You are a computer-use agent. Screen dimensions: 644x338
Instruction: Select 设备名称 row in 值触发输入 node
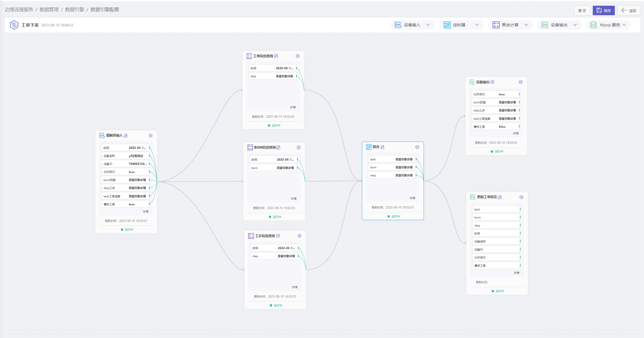[x=125, y=156]
